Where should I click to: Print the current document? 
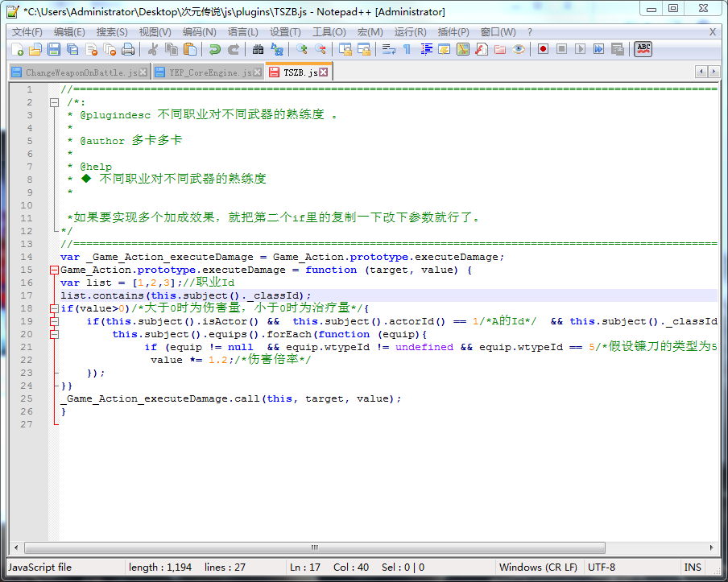point(128,49)
